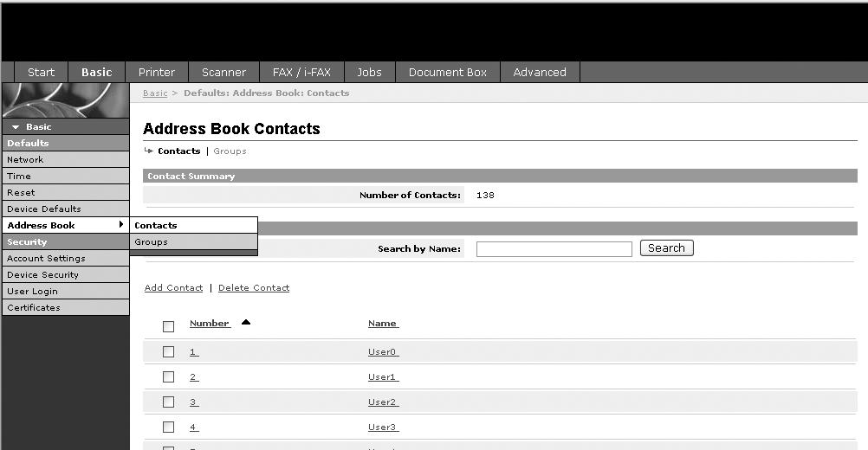Screen dimensions: 868x450
Task: Open contact number 4 link
Action: click(x=194, y=427)
